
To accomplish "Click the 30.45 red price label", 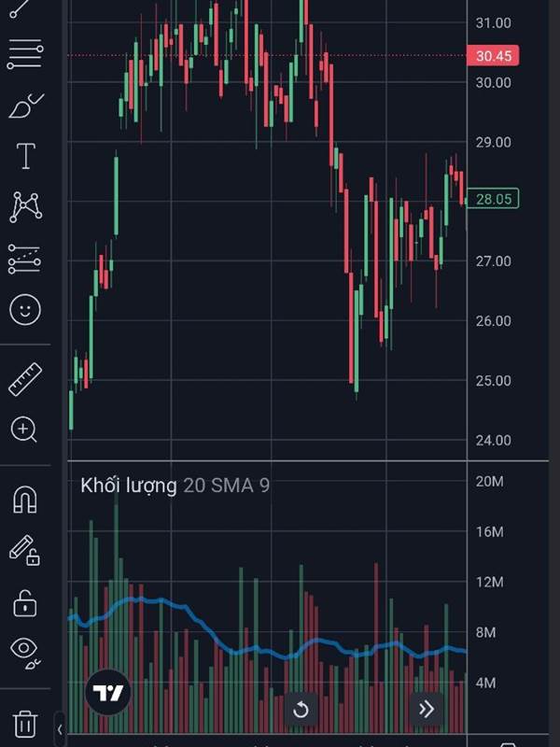I will click(x=493, y=56).
